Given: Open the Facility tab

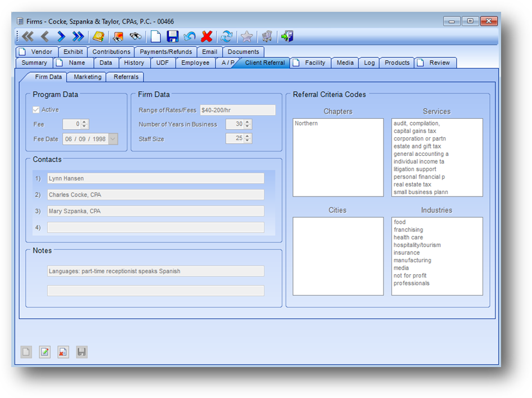Looking at the screenshot, I should (310, 62).
